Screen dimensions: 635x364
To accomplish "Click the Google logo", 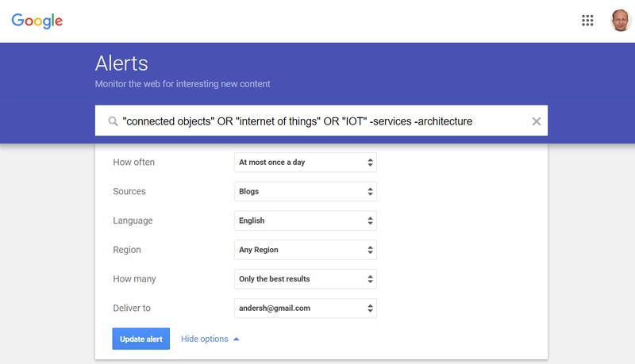I will pos(37,21).
